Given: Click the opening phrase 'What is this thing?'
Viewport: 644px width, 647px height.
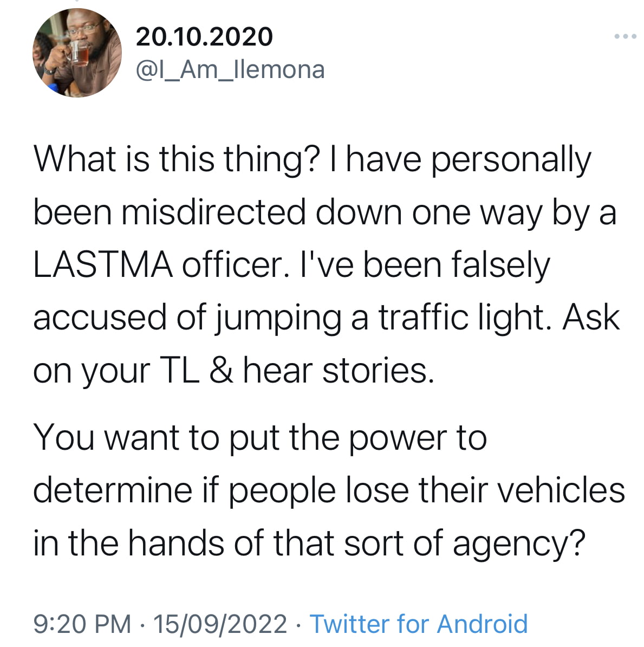Looking at the screenshot, I should (177, 160).
